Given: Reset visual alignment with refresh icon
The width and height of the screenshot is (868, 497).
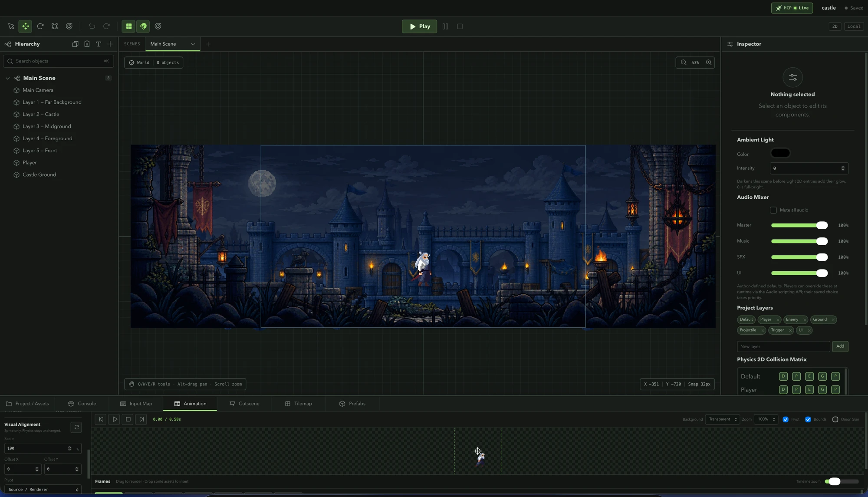Looking at the screenshot, I should (76, 428).
